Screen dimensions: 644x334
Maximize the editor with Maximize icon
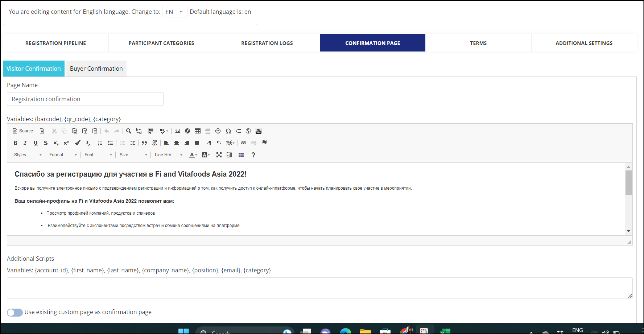point(219,155)
